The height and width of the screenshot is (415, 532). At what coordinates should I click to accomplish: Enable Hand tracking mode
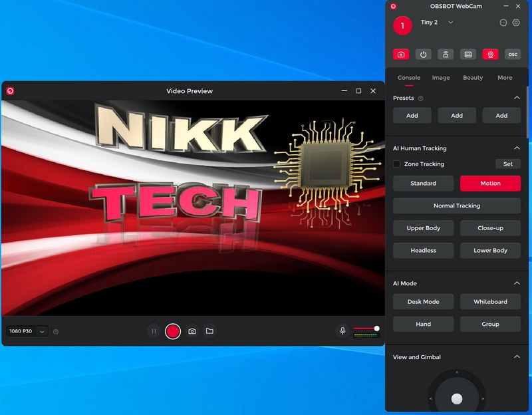423,324
